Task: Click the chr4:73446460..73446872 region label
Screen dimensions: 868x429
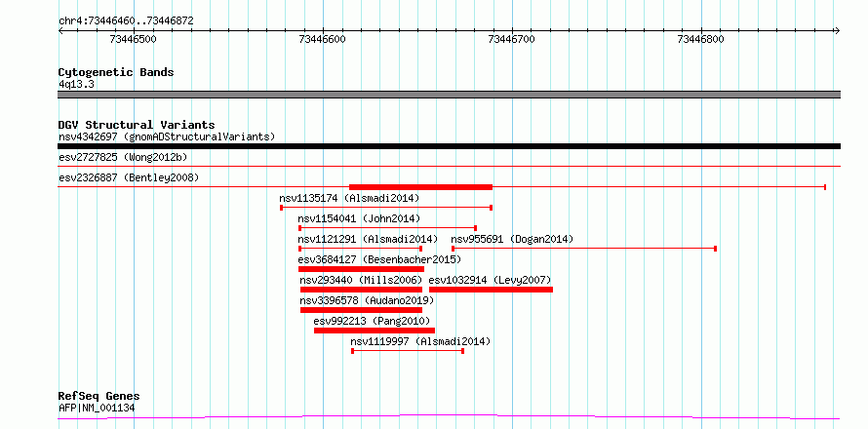Action: coord(126,21)
